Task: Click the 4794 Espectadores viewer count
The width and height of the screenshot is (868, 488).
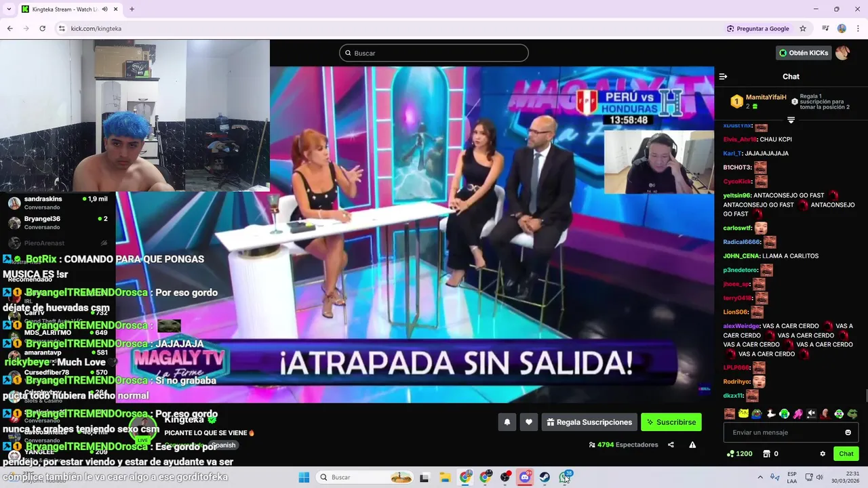Action: [623, 445]
